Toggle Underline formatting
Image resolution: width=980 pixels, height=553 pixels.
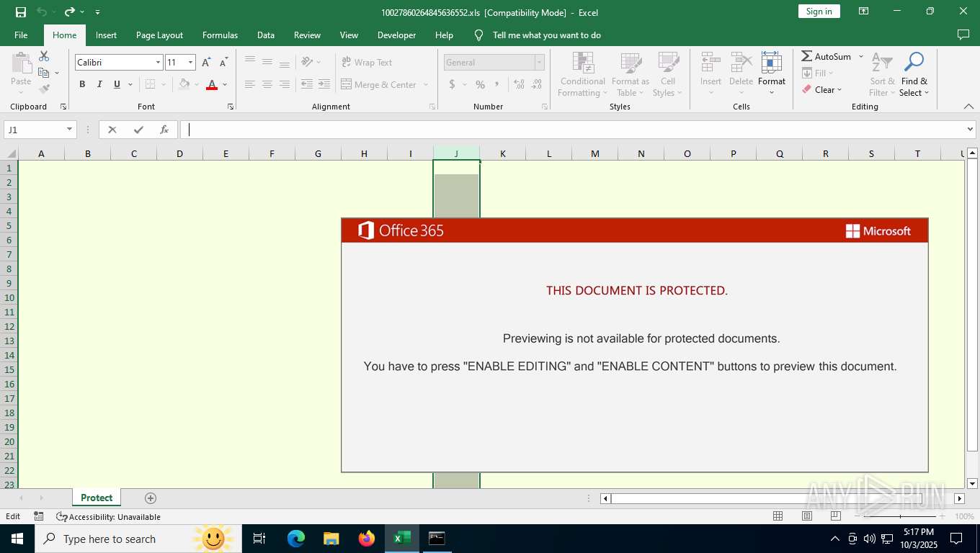(117, 84)
